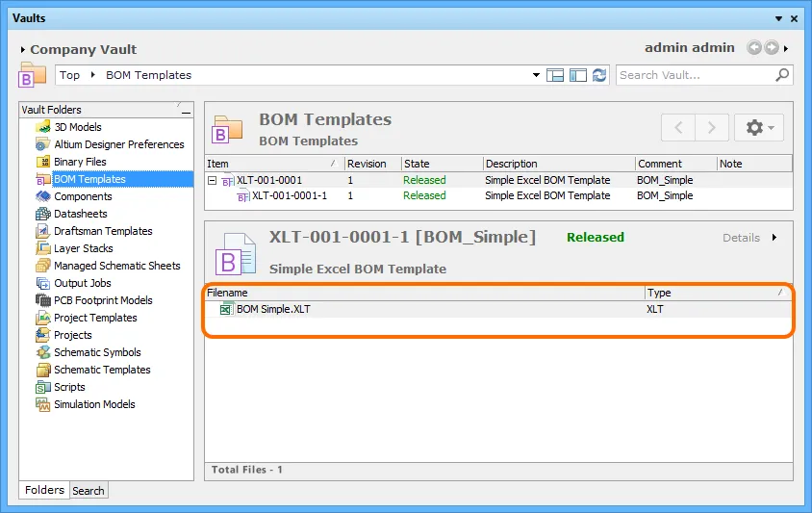Collapse the Vault Folders pane
The image size is (812, 513).
[186, 111]
